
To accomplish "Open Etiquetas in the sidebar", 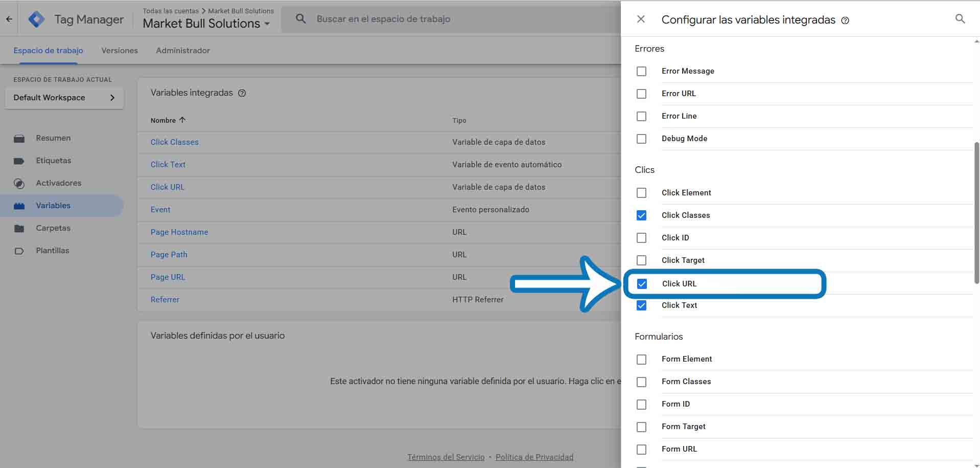I will point(53,161).
